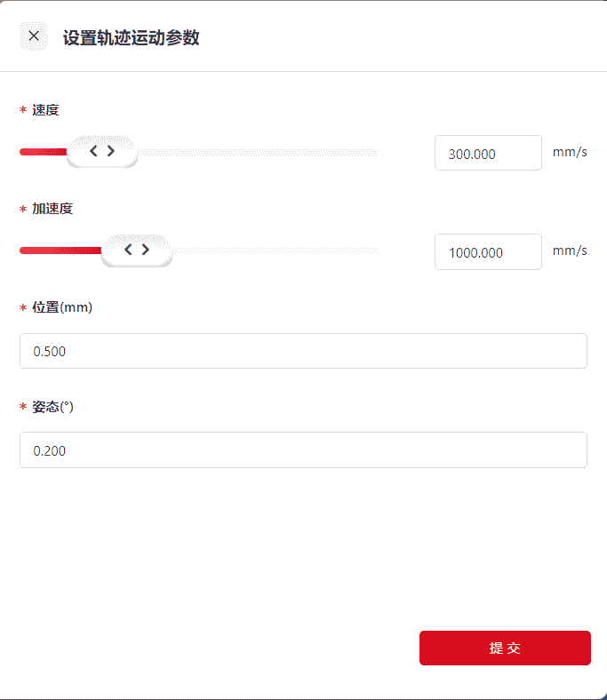Screen dimensions: 607x700
Task: Click right chevron on speed slider handle
Action: pyautogui.click(x=111, y=151)
